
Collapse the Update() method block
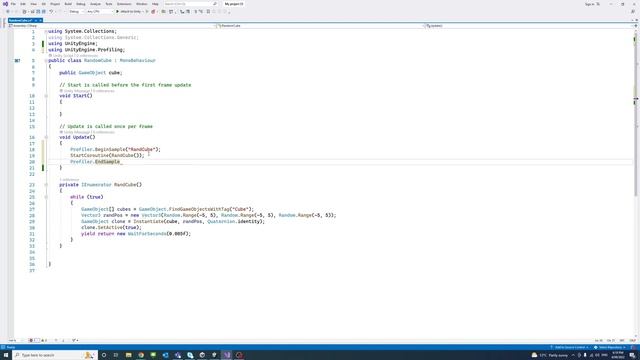(x=46, y=137)
